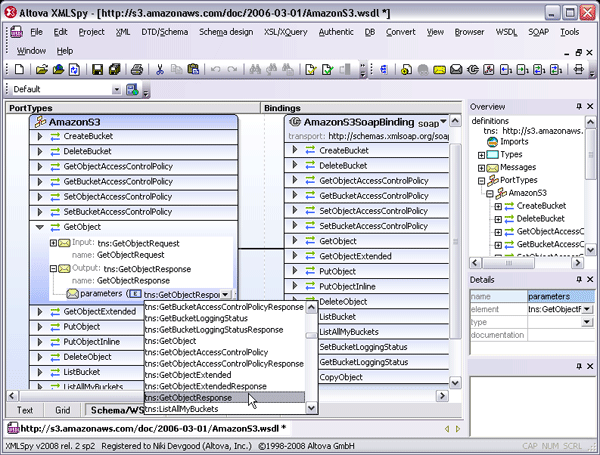Open the parameters element dropdown arrow

(x=225, y=294)
